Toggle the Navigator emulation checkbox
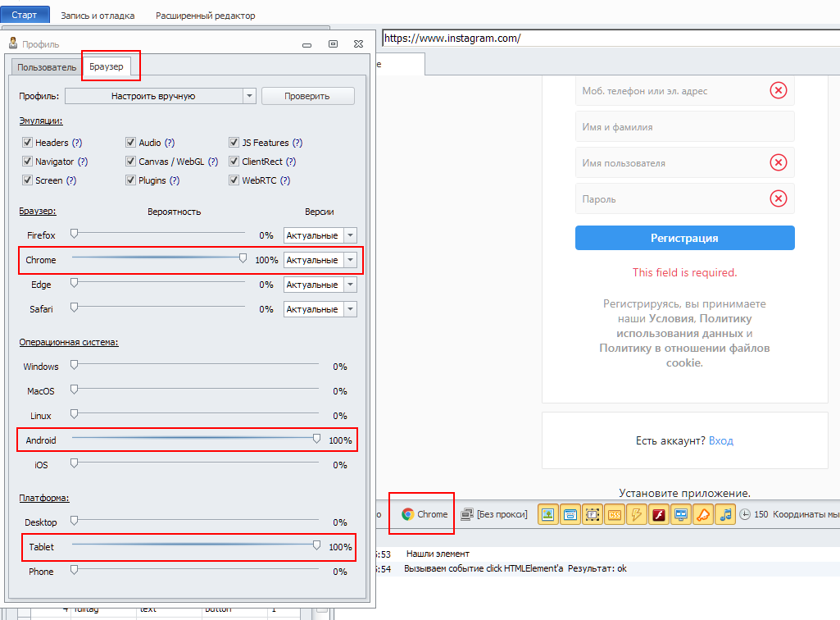The height and width of the screenshot is (620, 840). (27, 161)
